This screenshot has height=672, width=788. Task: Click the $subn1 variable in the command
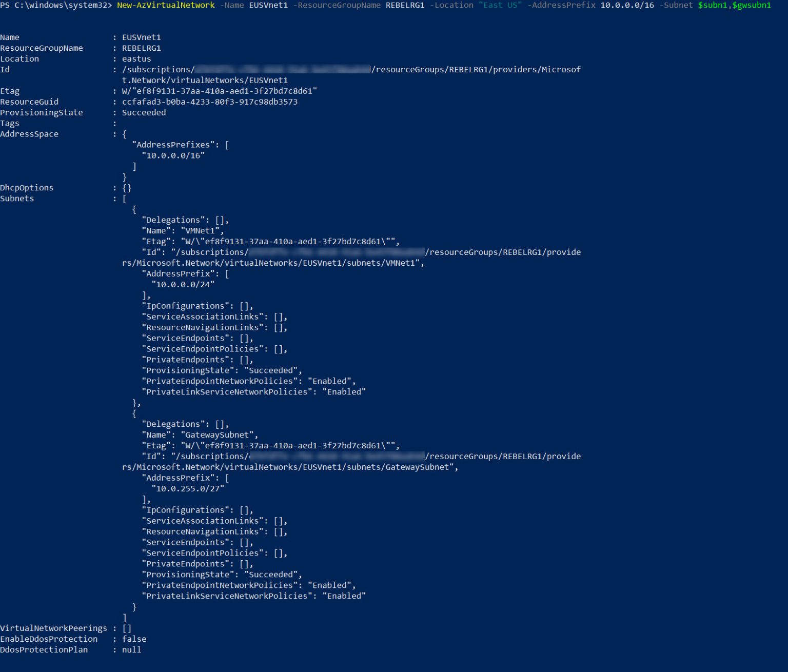pyautogui.click(x=713, y=6)
